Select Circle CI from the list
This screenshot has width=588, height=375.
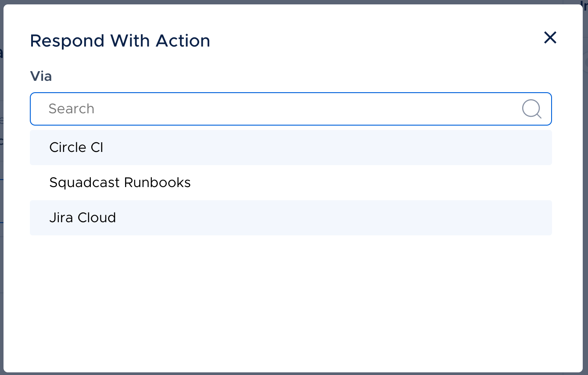[290, 148]
